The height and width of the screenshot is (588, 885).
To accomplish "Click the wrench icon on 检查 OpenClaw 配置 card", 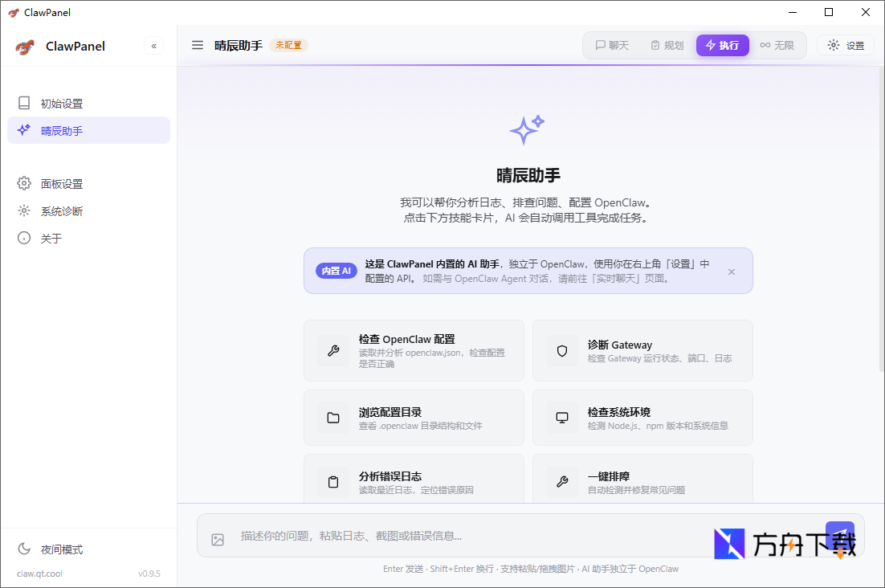I will tap(334, 351).
